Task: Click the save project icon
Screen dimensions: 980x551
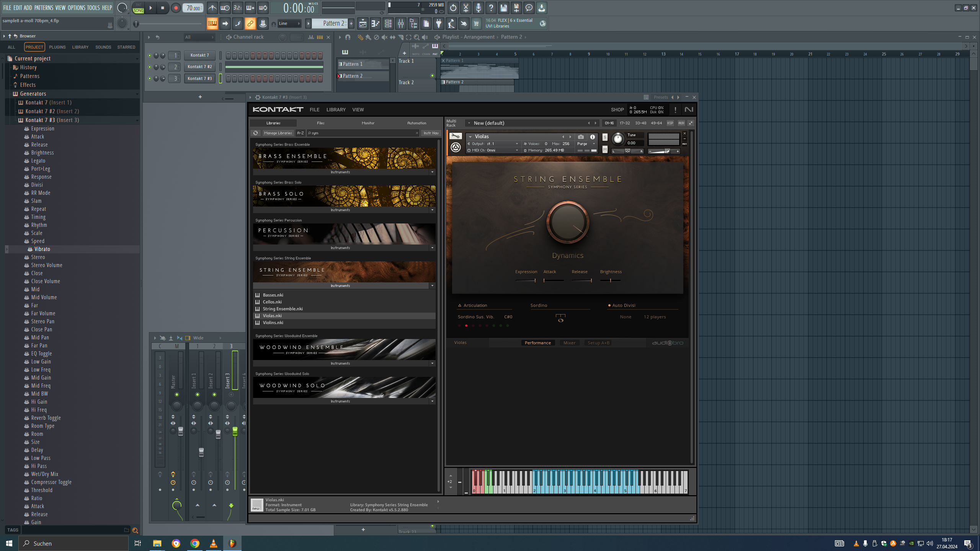Action: point(503,8)
